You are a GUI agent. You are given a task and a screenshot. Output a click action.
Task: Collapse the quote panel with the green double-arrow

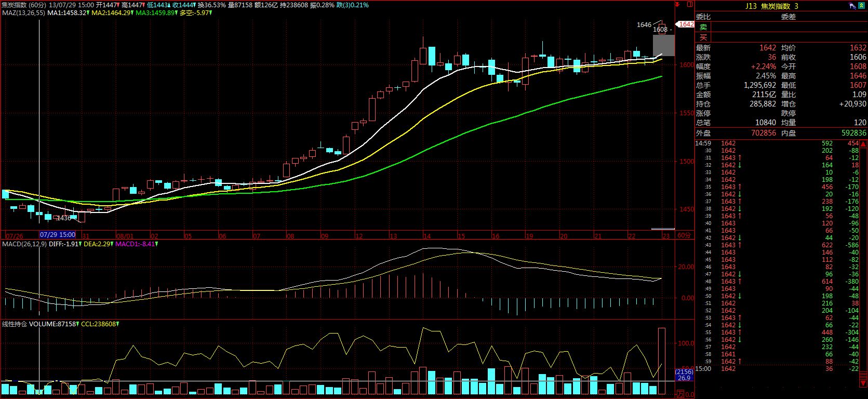(863, 6)
